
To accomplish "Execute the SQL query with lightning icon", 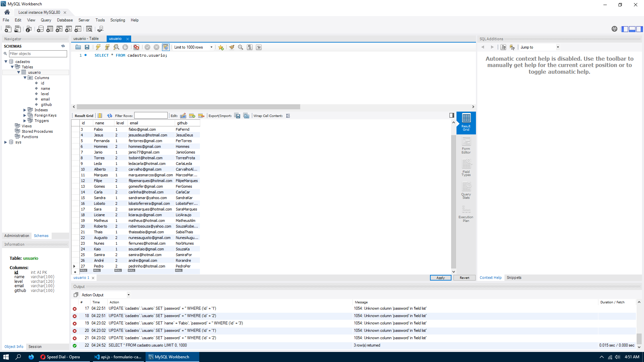I will (98, 47).
